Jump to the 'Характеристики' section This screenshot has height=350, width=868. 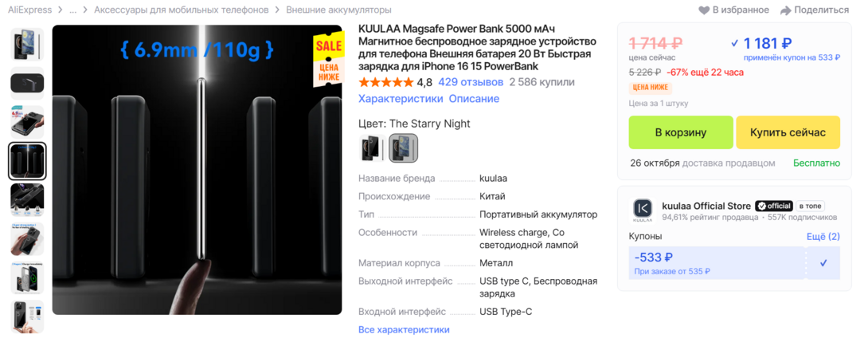tap(401, 99)
